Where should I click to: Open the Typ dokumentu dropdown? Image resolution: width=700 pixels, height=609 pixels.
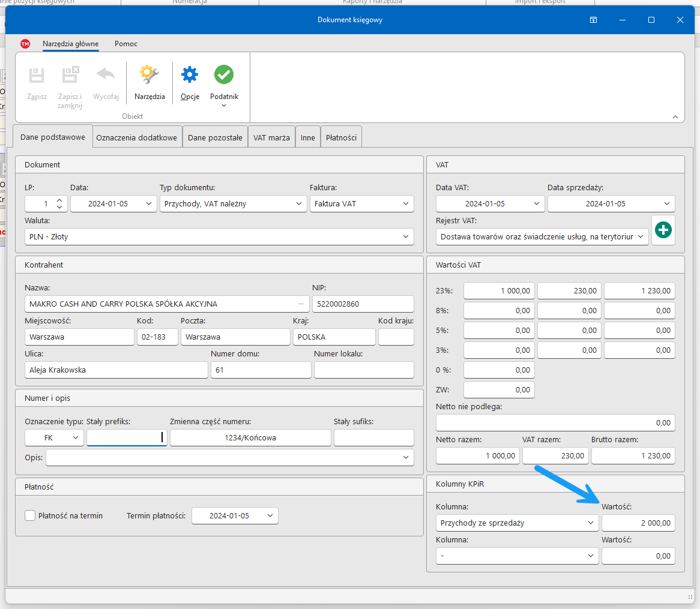[x=234, y=204]
